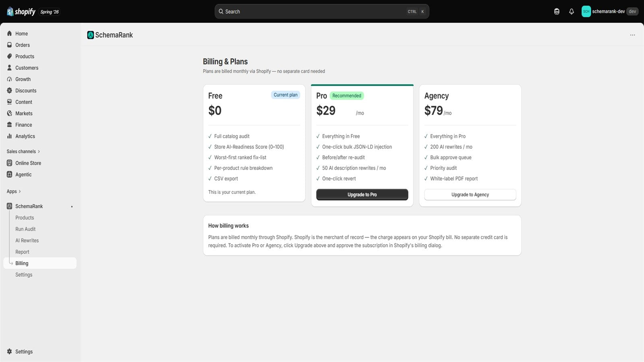Click "One-click bulk JSON-LD injection" feature
Image resolution: width=644 pixels, height=362 pixels.
pos(357,147)
